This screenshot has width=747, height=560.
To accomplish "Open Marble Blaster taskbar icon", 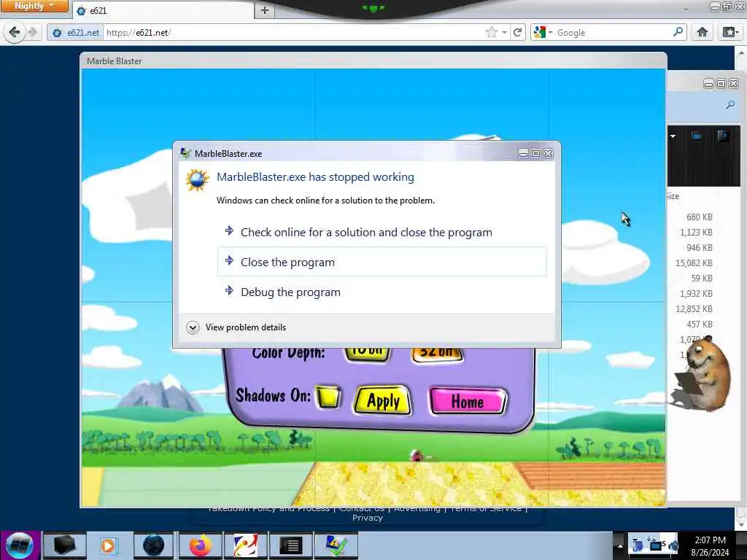I will (245, 545).
